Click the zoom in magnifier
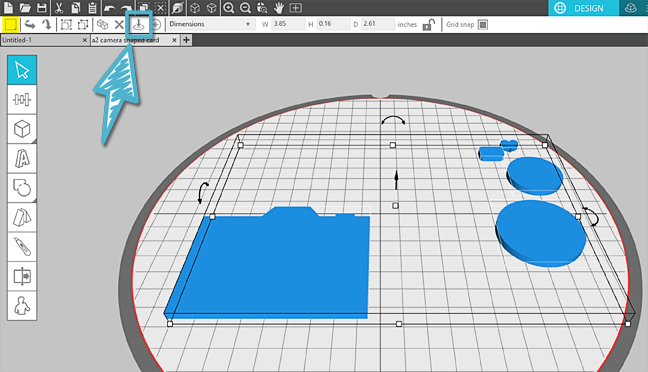This screenshot has height=372, width=648. [229, 7]
